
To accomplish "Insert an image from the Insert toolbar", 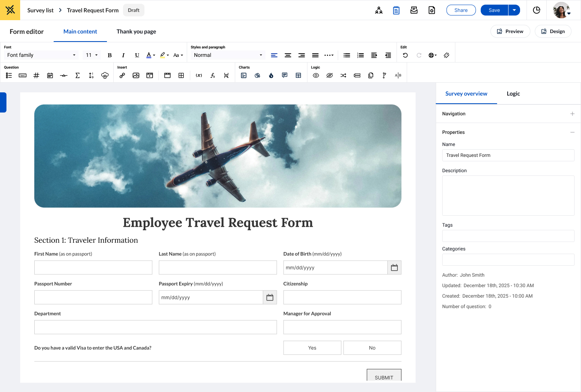I will 136,75.
